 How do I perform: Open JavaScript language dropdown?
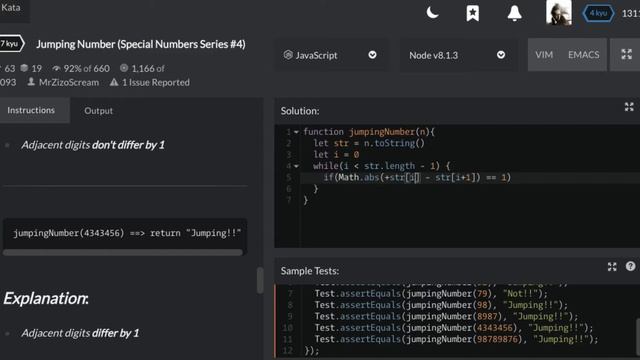330,55
